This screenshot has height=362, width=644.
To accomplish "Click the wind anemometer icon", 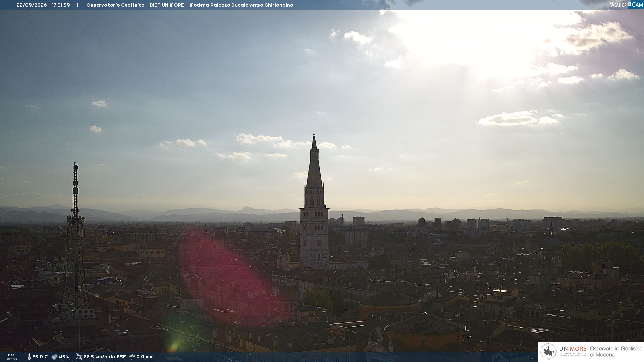I will point(79,357).
